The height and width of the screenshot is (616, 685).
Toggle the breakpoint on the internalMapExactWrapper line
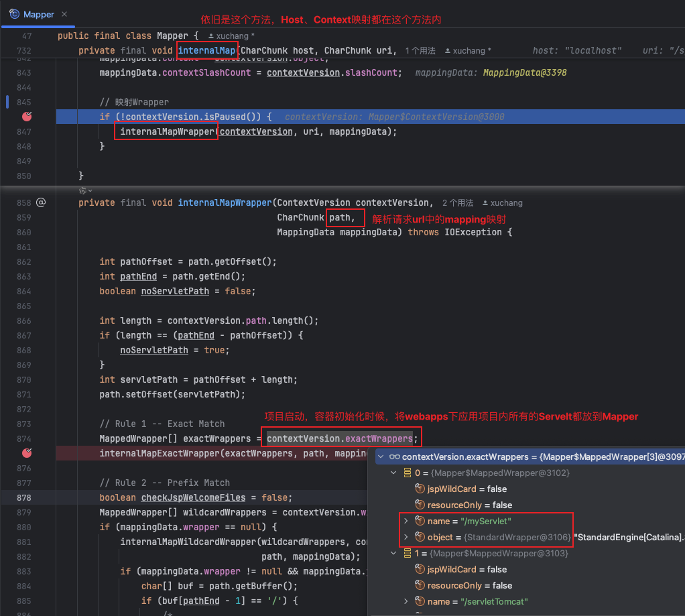click(x=27, y=453)
